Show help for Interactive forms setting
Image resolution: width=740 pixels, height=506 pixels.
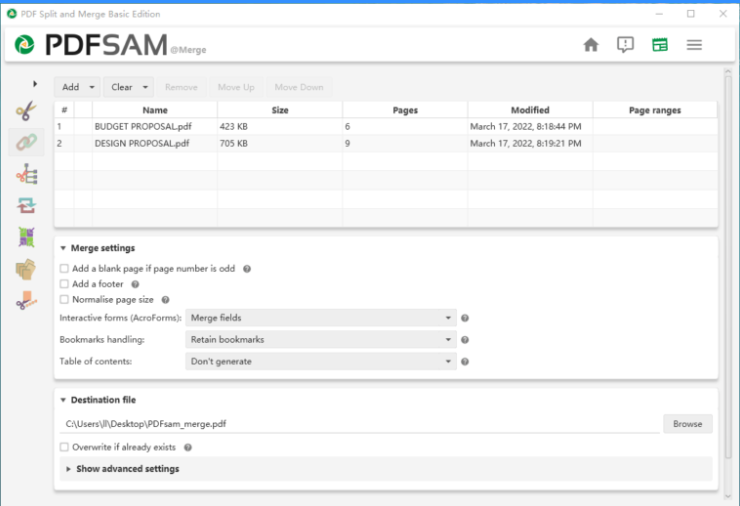coord(465,318)
